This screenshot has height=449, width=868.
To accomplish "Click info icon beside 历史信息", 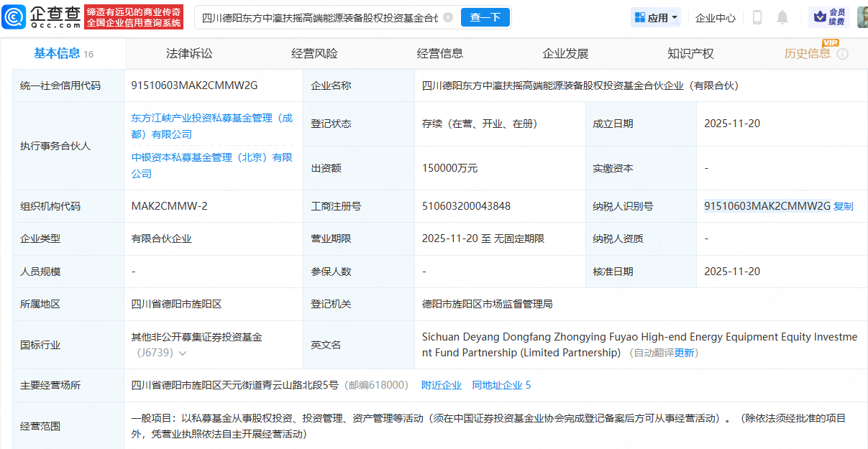I will 842,54.
